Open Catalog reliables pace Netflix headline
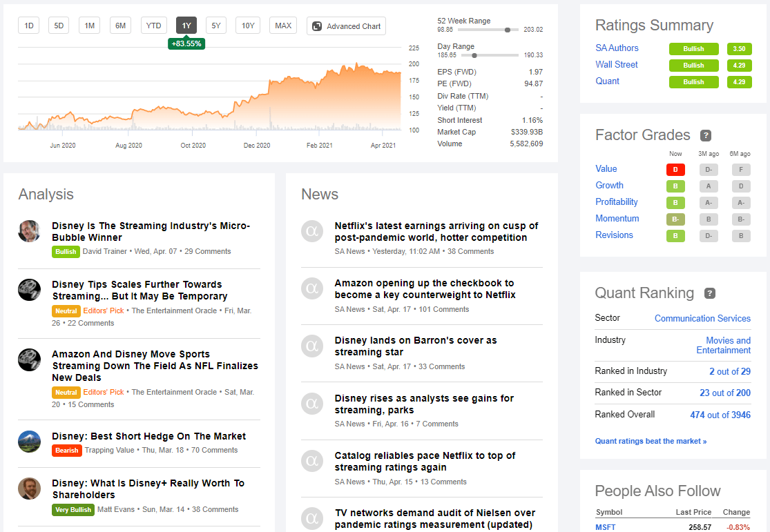The width and height of the screenshot is (770, 532). [425, 462]
